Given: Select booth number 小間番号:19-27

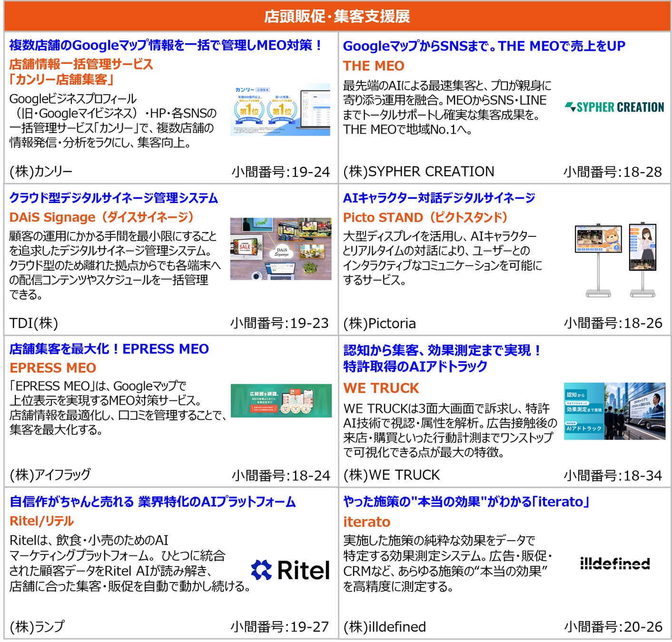Looking at the screenshot, I should pos(280,627).
